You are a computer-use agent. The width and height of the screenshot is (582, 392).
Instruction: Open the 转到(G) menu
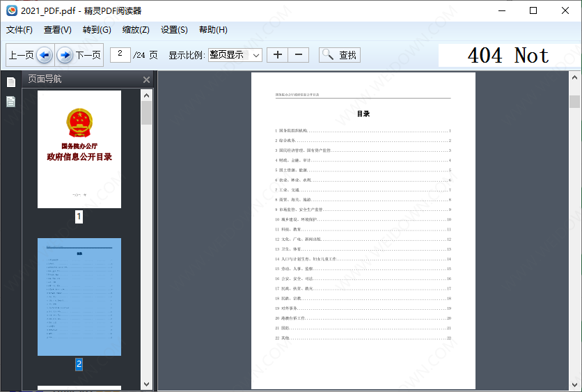coord(97,30)
